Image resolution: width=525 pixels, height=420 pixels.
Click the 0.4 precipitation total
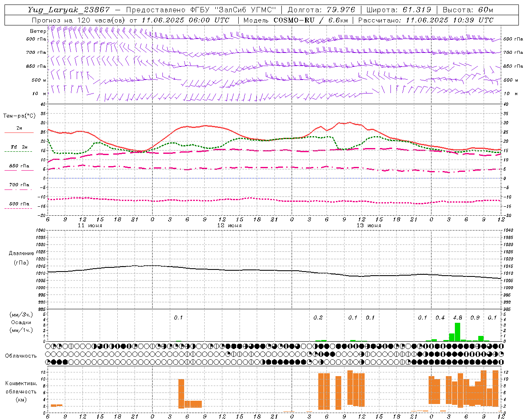pyautogui.click(x=440, y=318)
